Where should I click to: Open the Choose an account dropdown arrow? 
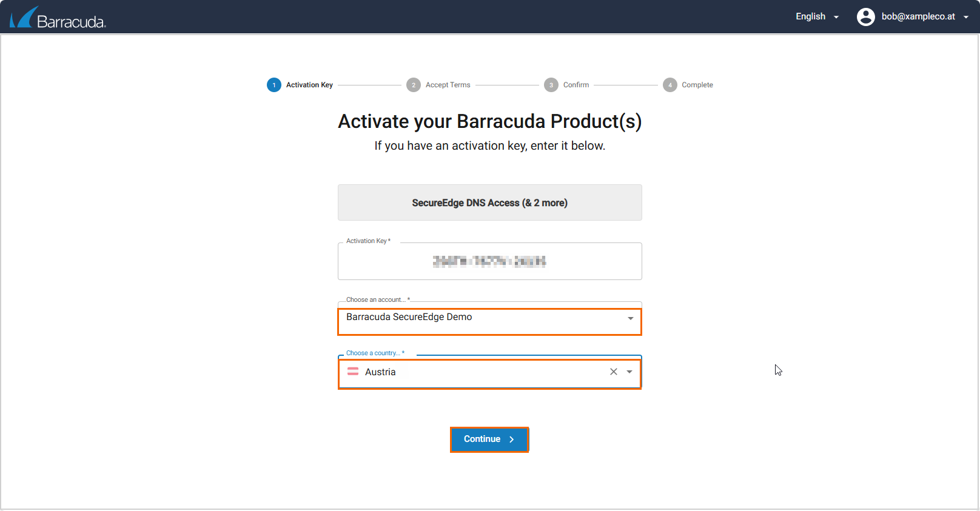(x=630, y=318)
